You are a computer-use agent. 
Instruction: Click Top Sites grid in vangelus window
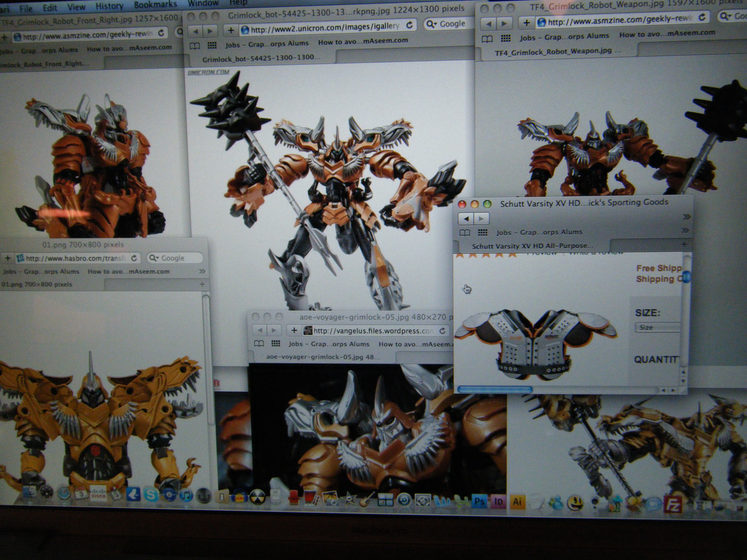[276, 344]
